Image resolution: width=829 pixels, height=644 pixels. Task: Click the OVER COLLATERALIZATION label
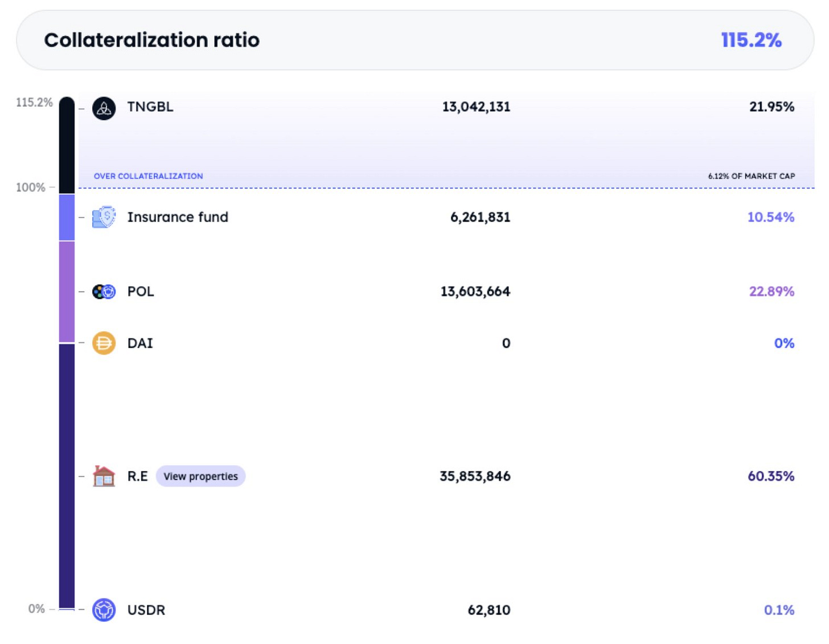point(148,176)
